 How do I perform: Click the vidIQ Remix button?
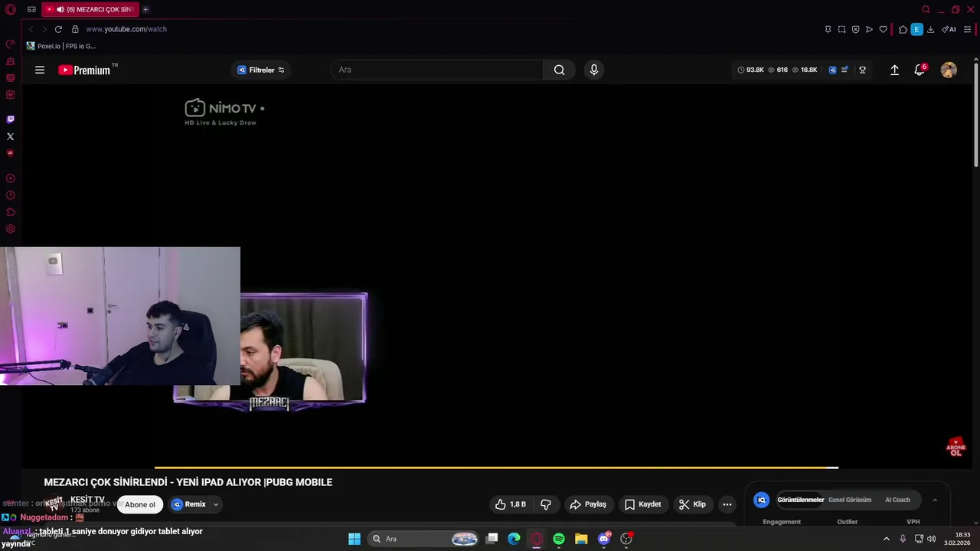tap(189, 504)
